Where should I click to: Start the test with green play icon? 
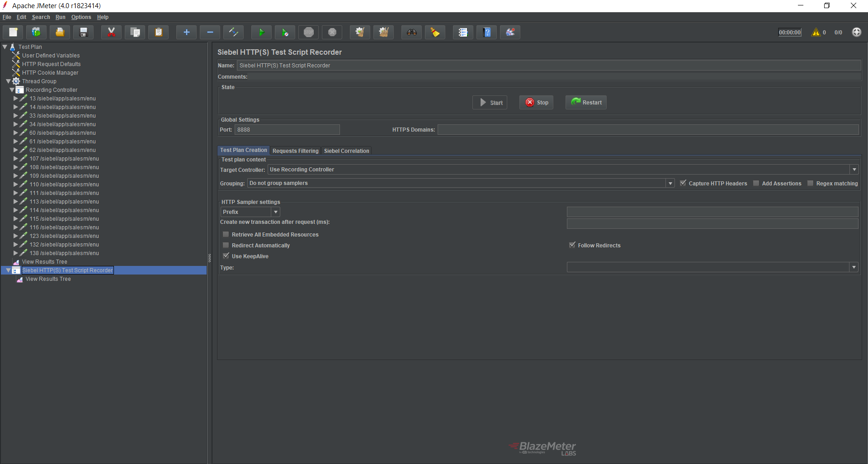click(x=261, y=32)
